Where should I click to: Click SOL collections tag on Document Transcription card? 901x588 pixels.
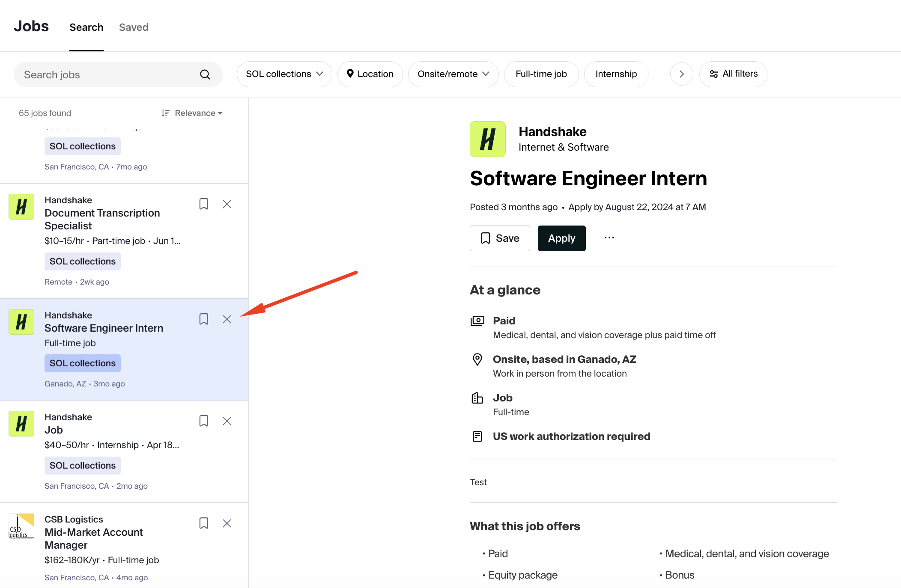[83, 261]
